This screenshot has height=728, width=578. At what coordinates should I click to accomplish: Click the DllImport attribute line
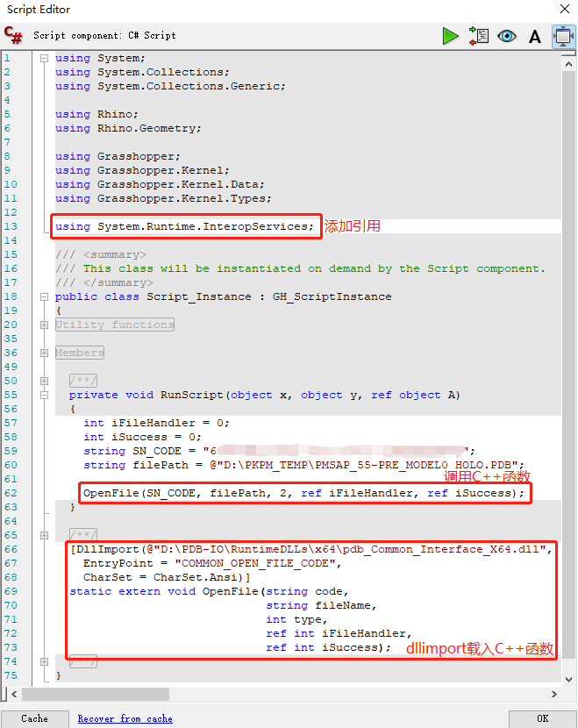pos(311,549)
